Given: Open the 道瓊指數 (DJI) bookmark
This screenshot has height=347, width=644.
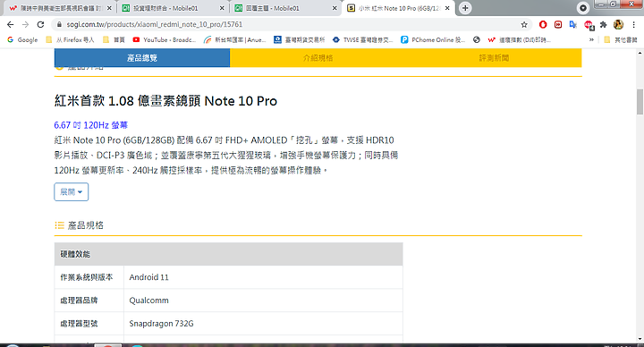Looking at the screenshot, I should point(519,40).
